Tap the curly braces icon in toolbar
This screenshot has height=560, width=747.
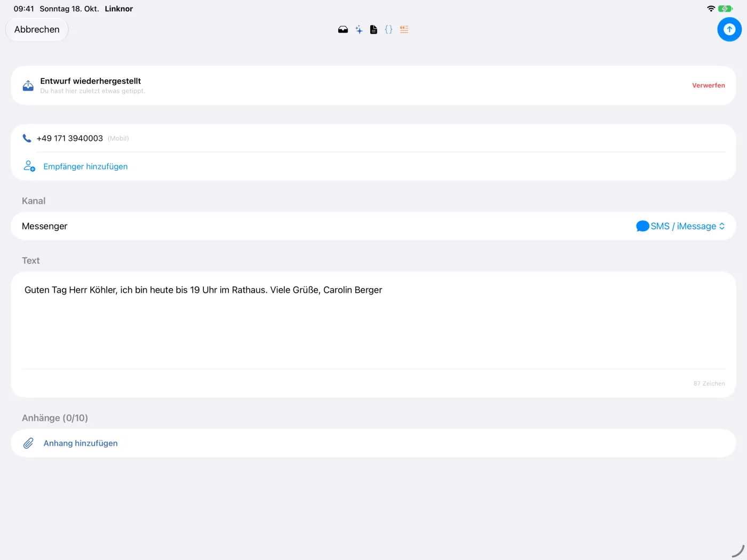388,30
